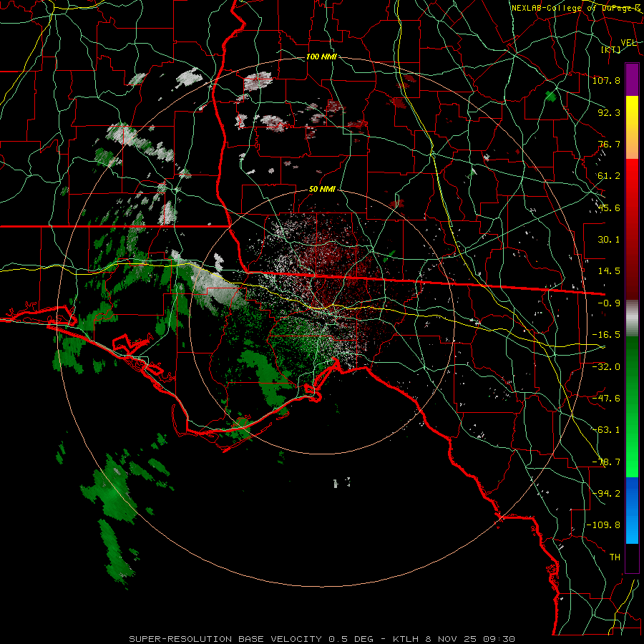Click the -78.7 legend value

point(606,462)
